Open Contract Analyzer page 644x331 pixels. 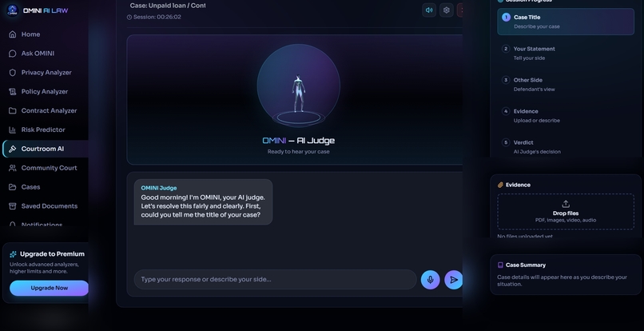tap(46, 110)
